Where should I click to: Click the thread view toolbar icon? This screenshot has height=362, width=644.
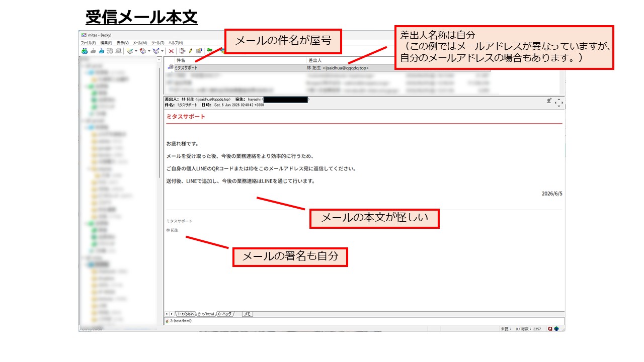183,51
